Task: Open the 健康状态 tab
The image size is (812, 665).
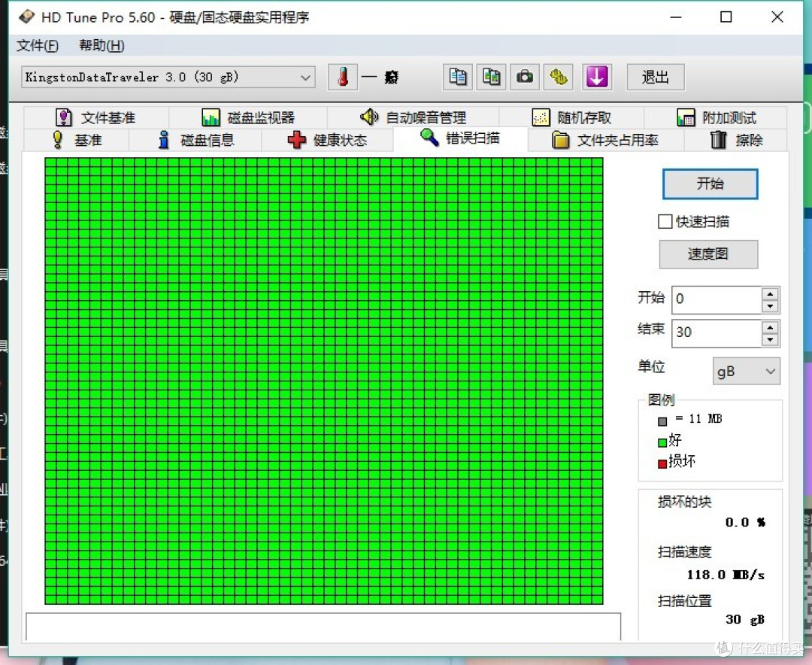Action: (327, 140)
